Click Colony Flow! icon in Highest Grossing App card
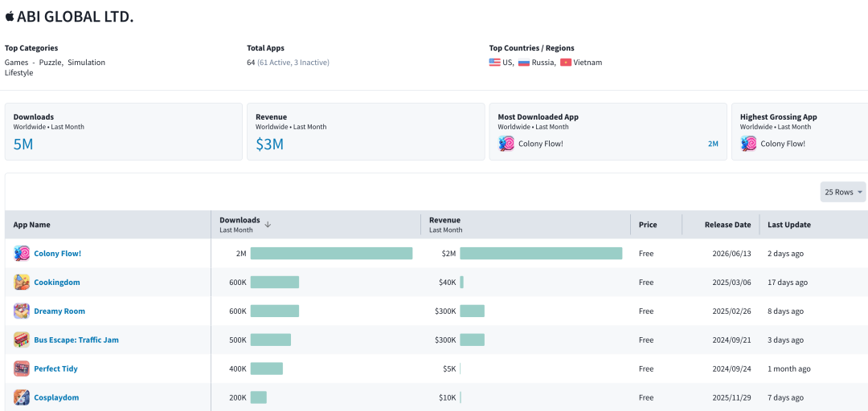 [748, 144]
